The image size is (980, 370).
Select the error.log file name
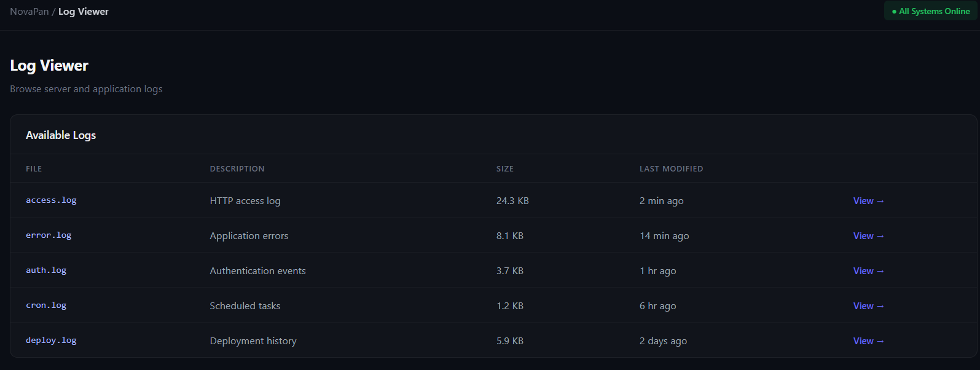tap(49, 235)
